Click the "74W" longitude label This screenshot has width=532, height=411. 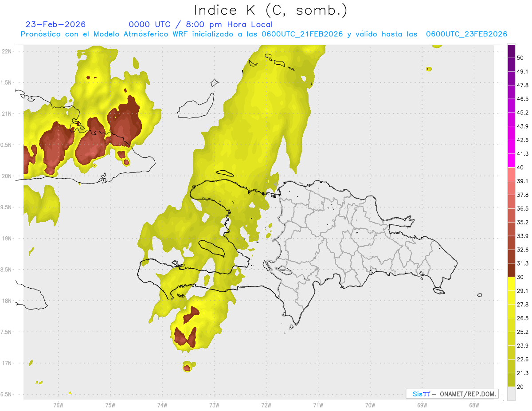[x=162, y=405]
